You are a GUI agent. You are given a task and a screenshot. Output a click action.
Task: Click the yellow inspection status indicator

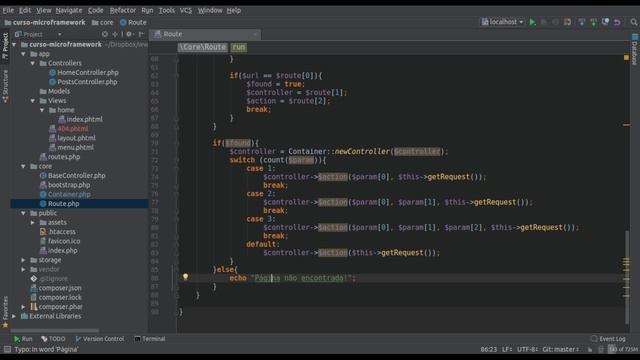click(x=626, y=58)
